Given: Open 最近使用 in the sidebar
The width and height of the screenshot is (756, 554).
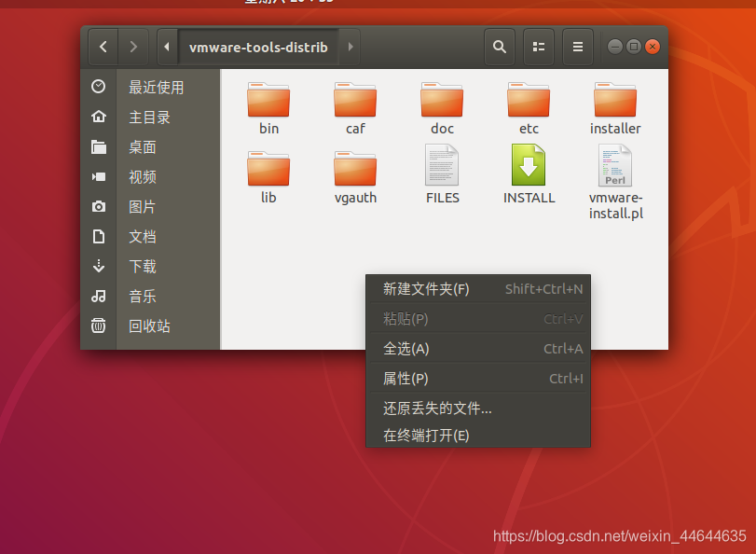Looking at the screenshot, I should point(157,88).
